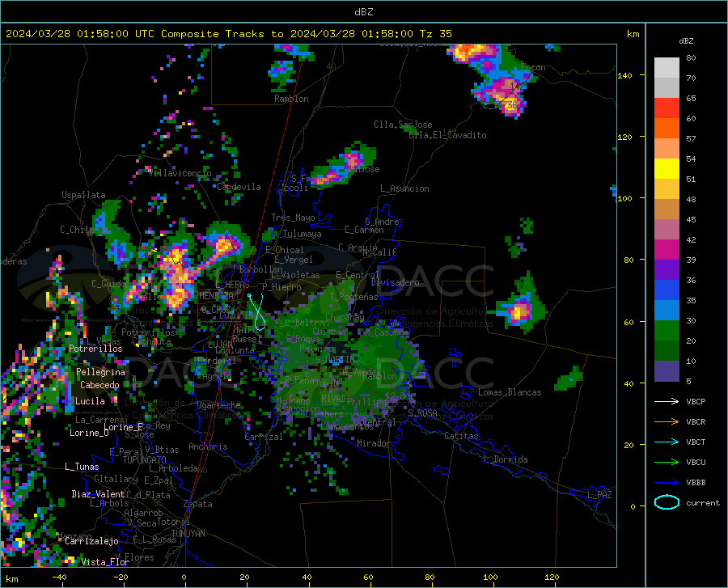The image size is (728, 588).
Task: Click the 'L_Dormida' place label
Action: [x=506, y=459]
